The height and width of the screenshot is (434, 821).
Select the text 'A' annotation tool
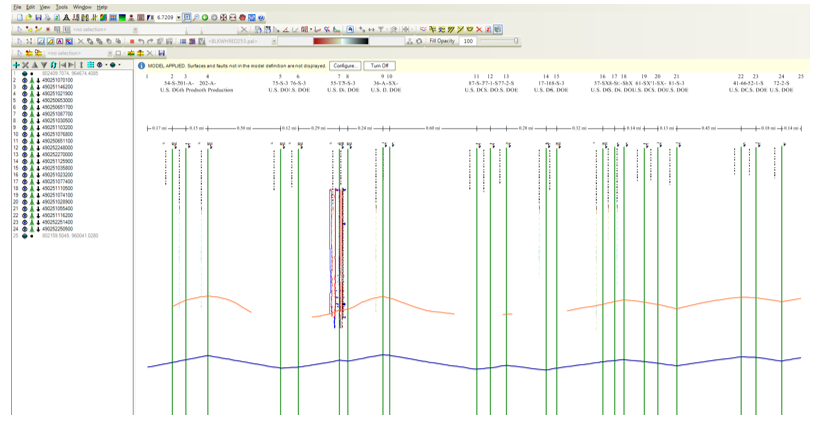(x=60, y=41)
